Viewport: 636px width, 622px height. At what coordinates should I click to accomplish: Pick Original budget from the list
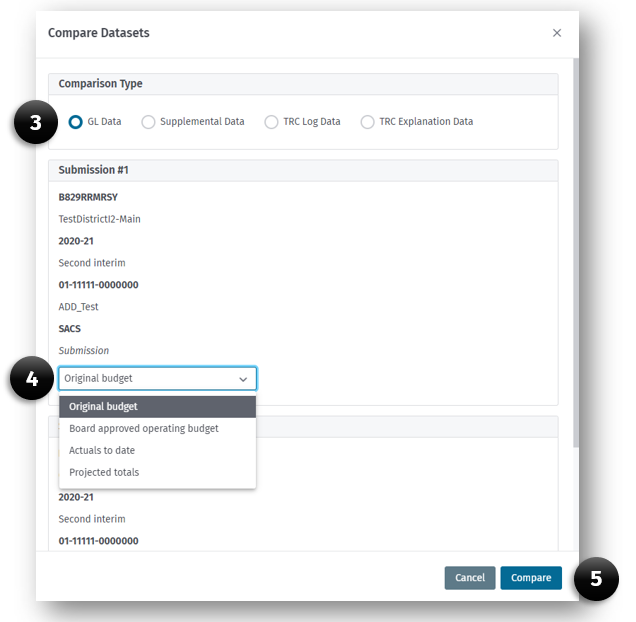click(157, 407)
